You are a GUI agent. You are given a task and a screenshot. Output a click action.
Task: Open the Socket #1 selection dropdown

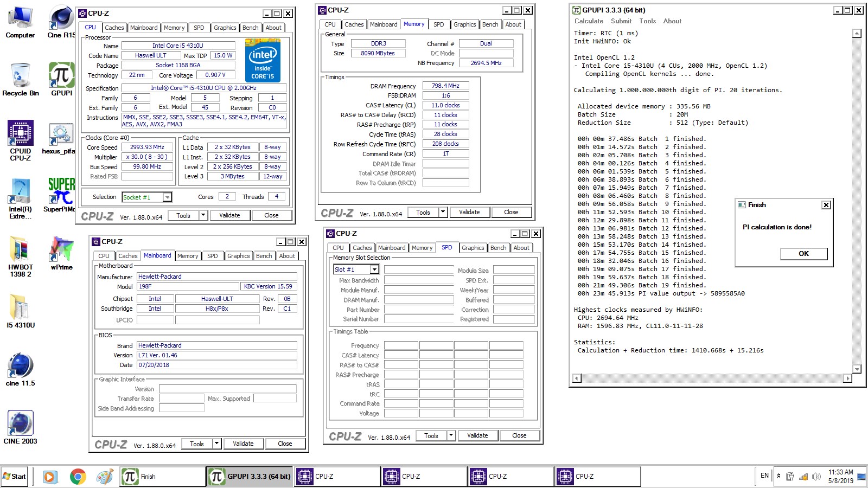(168, 197)
